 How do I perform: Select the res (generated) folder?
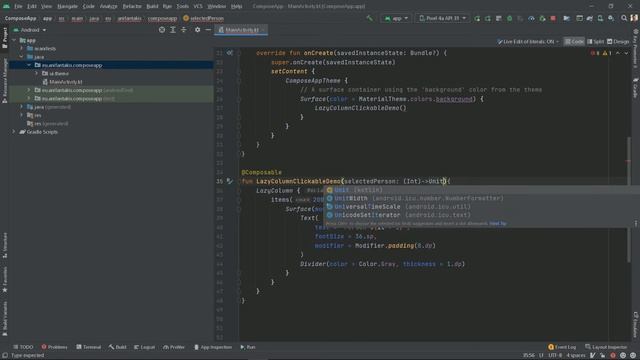point(48,124)
